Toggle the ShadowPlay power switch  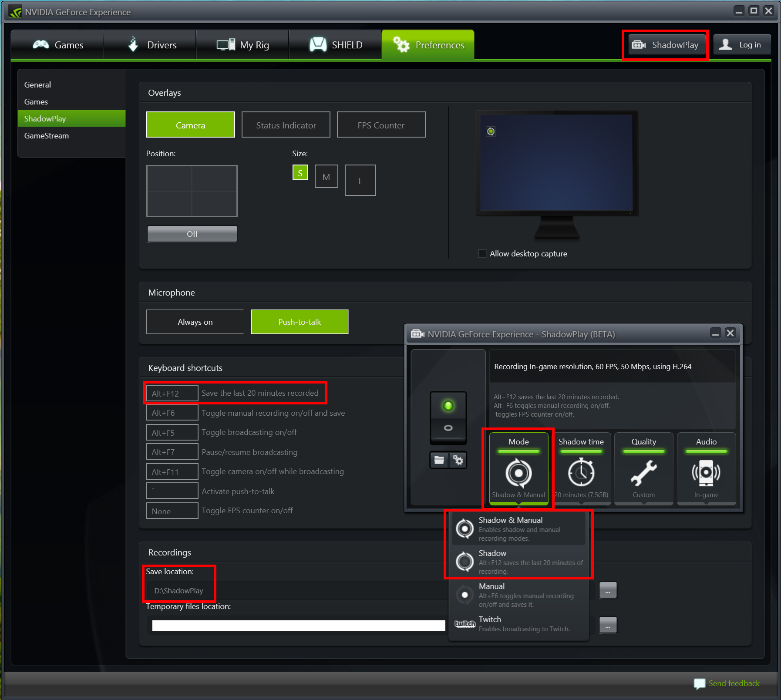point(448,417)
